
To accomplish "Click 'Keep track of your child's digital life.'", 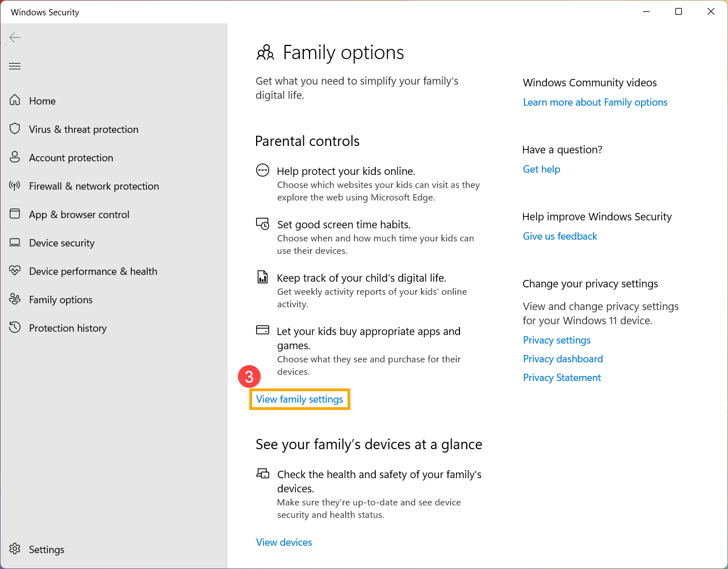I will click(x=361, y=278).
